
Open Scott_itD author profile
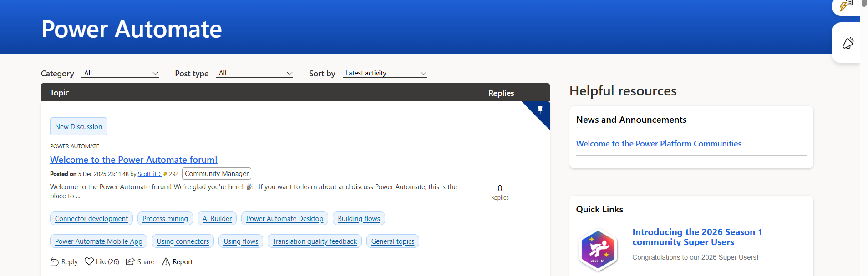point(149,174)
